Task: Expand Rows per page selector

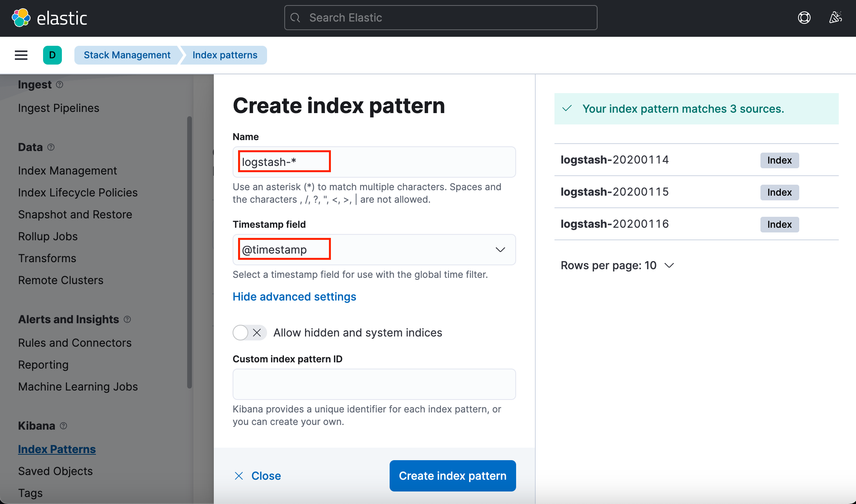Action: point(617,265)
